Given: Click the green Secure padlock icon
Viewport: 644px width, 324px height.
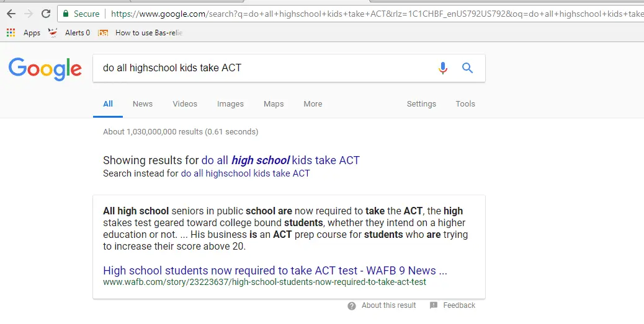Looking at the screenshot, I should click(x=66, y=14).
